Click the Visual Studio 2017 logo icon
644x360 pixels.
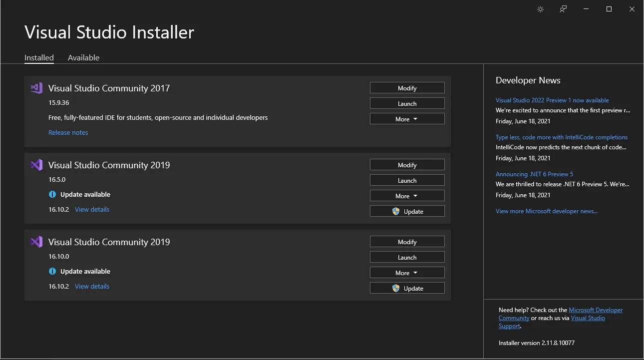point(36,88)
